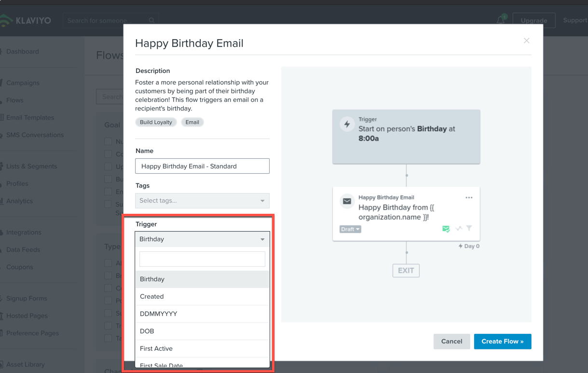This screenshot has width=588, height=373.
Task: Click the Happy Birthday Email card
Action: pos(406,213)
